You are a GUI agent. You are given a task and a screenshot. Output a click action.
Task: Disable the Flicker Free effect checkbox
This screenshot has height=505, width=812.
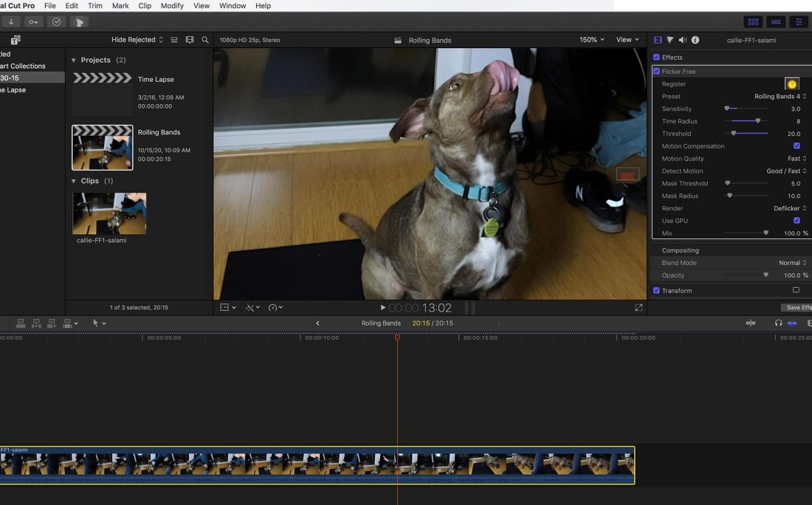656,72
